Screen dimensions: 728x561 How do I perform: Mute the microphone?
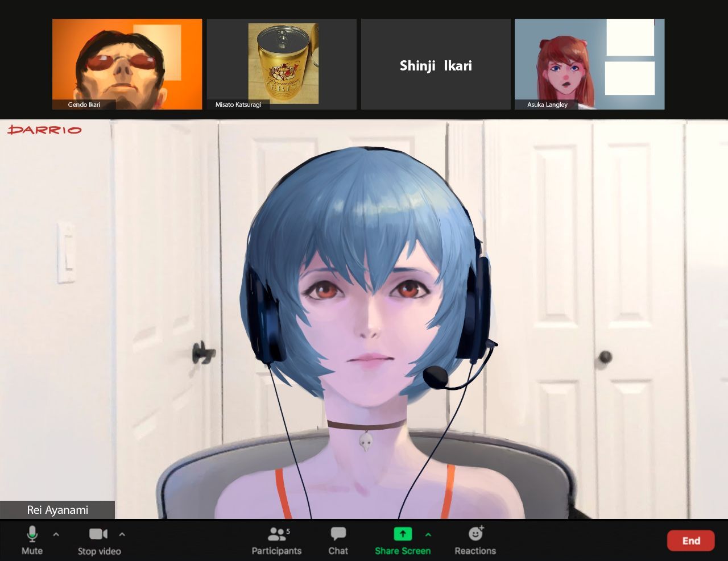click(32, 541)
